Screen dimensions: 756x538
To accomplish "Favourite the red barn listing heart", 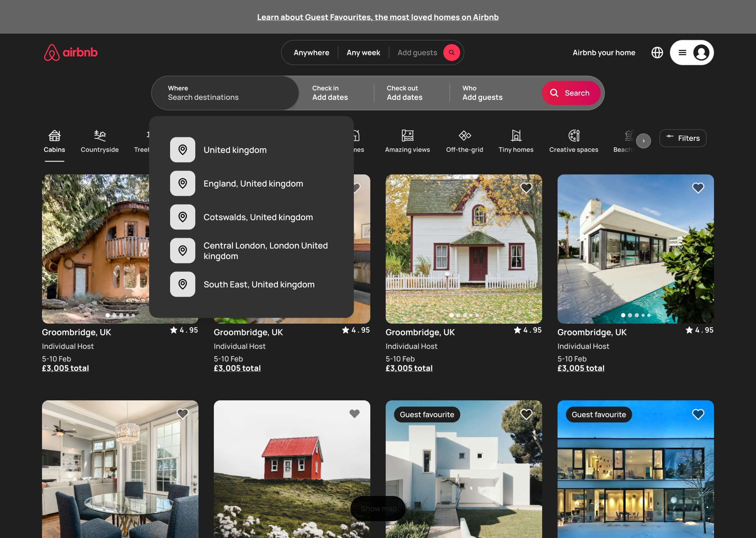I will (x=354, y=414).
